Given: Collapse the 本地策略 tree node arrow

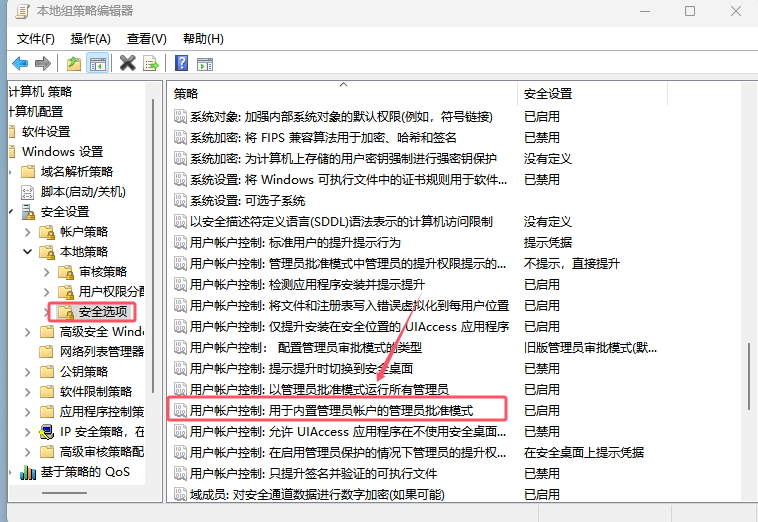Looking at the screenshot, I should point(27,252).
